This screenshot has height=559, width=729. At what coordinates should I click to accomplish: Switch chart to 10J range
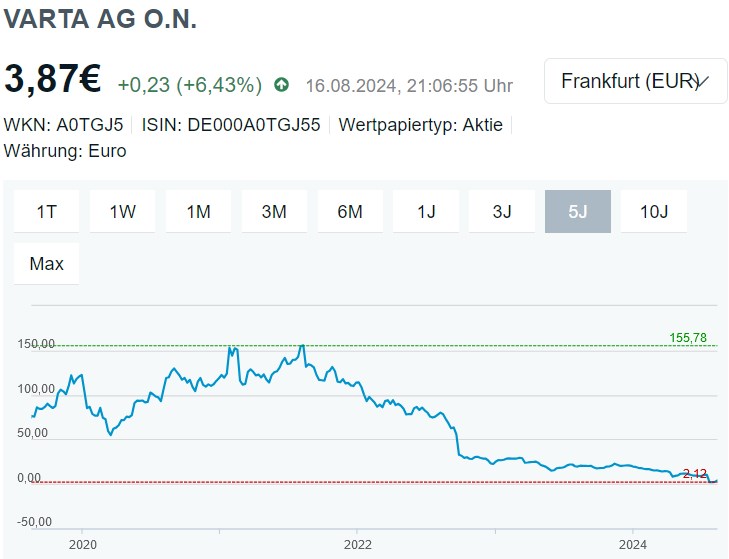pos(654,211)
